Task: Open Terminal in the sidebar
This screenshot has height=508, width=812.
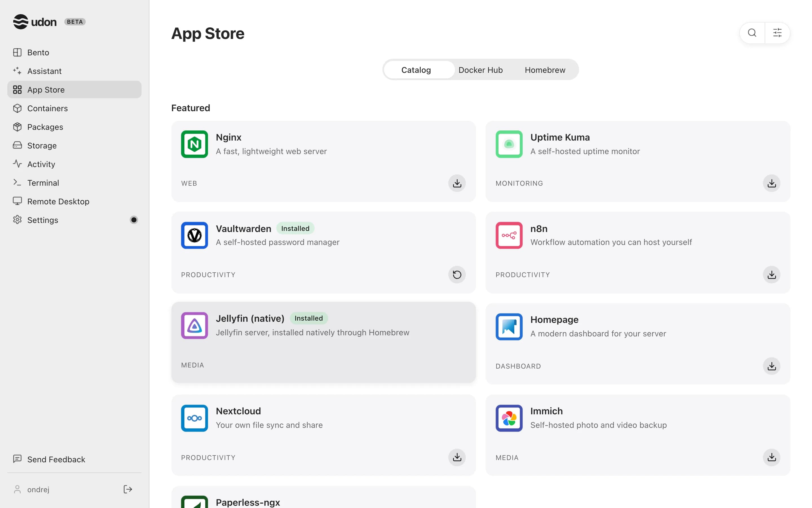Action: pyautogui.click(x=74, y=183)
